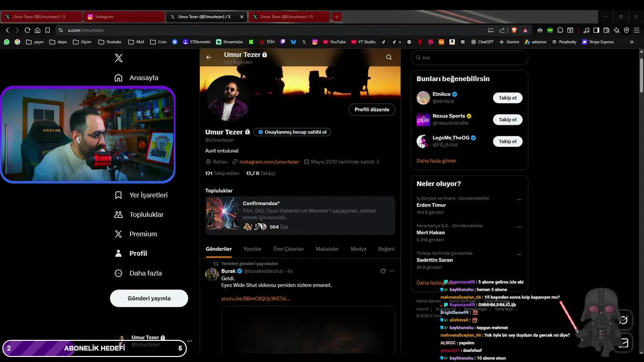Open WhatsApp bookmark icon
The height and width of the screenshot is (362, 644).
(7, 42)
